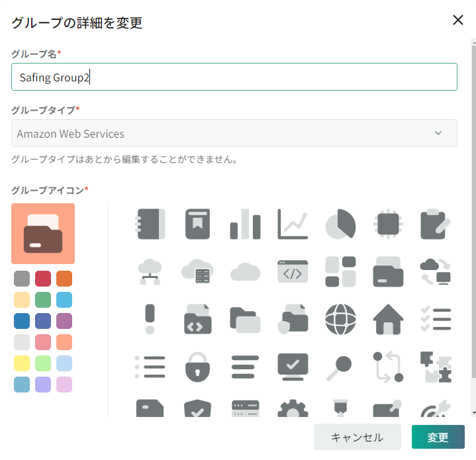This screenshot has width=476, height=460.
Task: Click the グループタイプ dropdown chevron arrow
Action: click(x=438, y=133)
